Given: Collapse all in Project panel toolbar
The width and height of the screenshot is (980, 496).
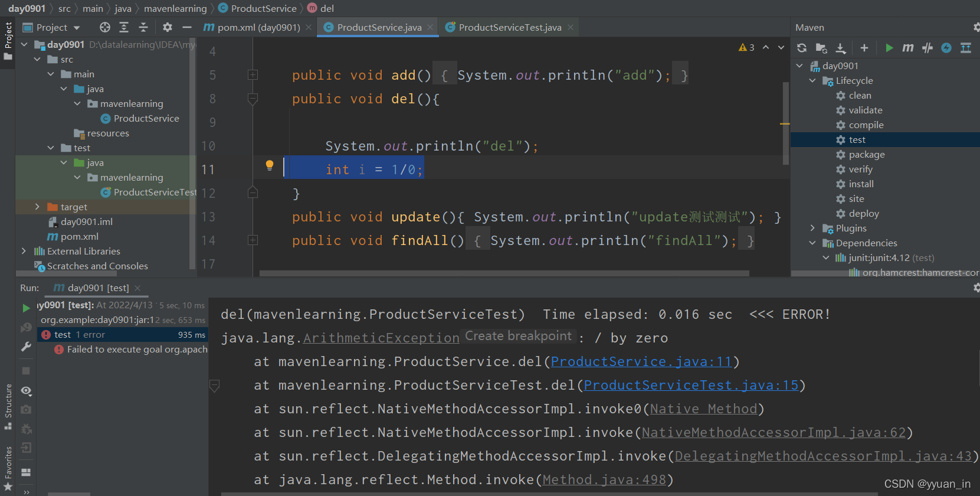Looking at the screenshot, I should pyautogui.click(x=143, y=27).
